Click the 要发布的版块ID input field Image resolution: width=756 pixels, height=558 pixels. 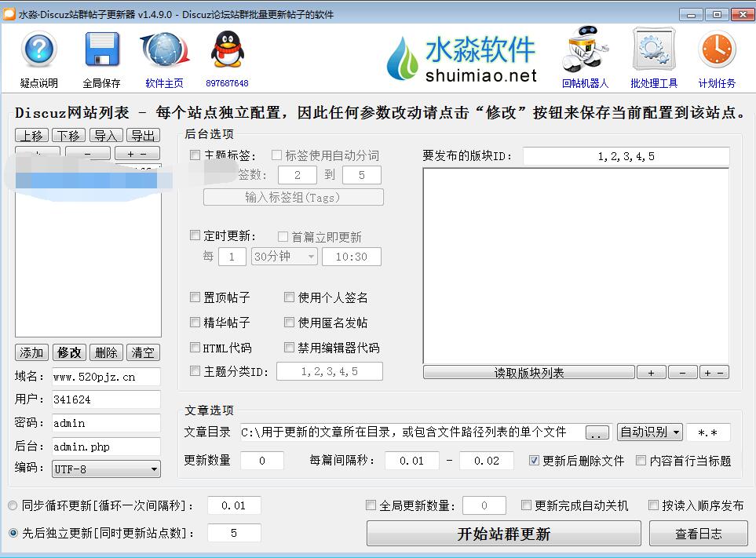[626, 156]
